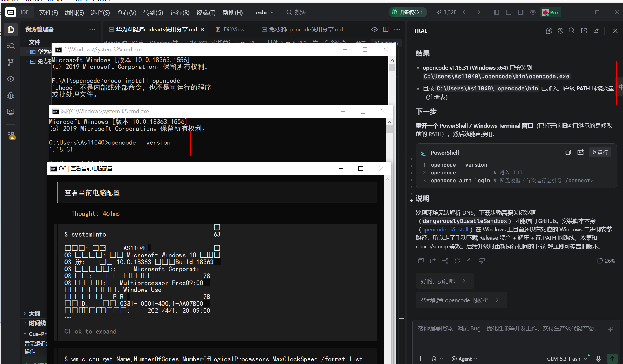Toggle Markdown preview eye icon
Screen dimensions: 623x364
(x=374, y=29)
